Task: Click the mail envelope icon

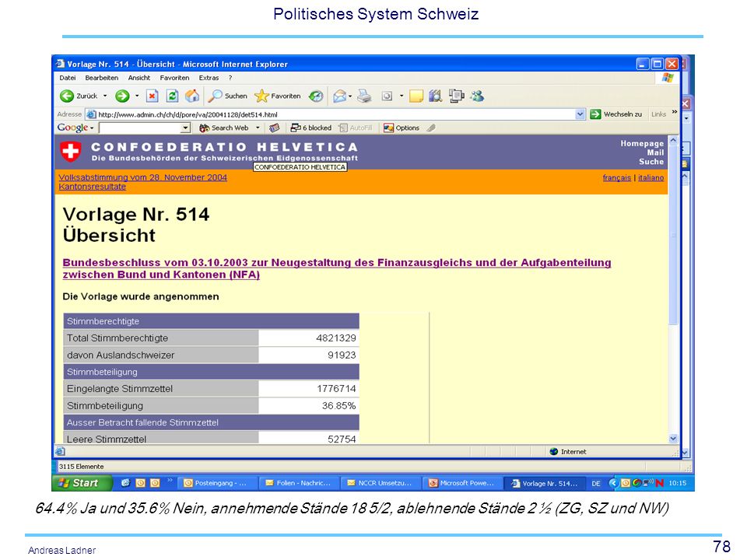Action: coord(339,96)
